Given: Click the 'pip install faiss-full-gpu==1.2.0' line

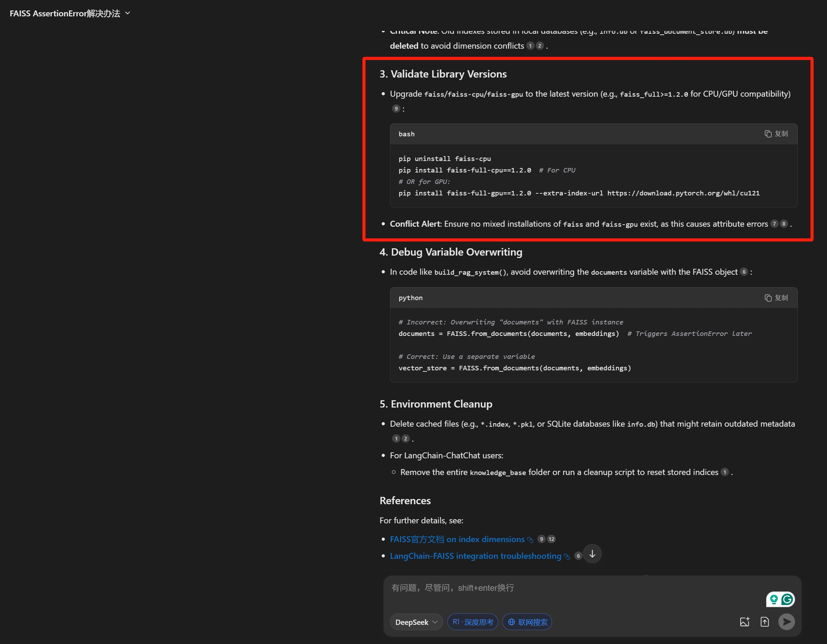Looking at the screenshot, I should pos(579,193).
